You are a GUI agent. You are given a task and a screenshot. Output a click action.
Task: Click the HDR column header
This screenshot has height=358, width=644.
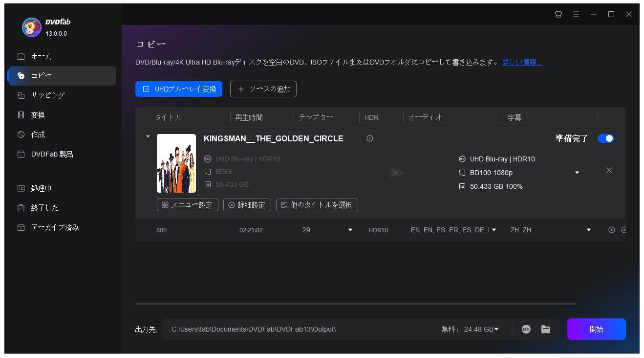[x=371, y=117]
